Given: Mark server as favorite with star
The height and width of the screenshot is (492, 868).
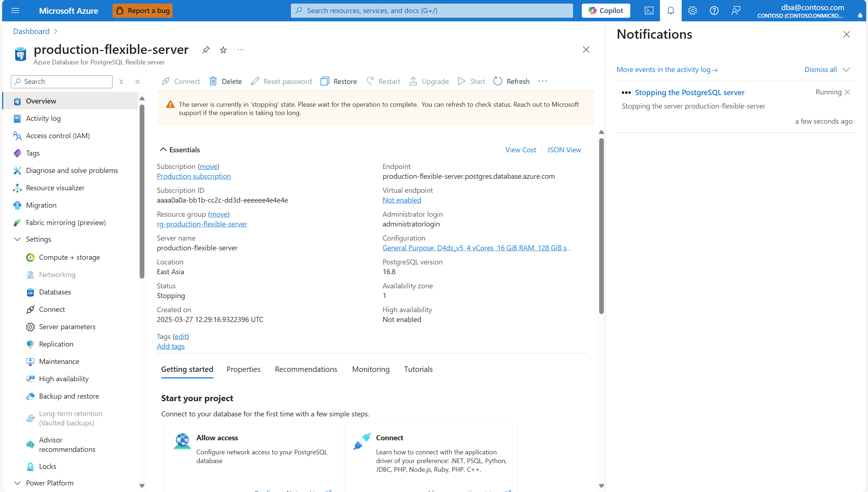Looking at the screenshot, I should click(223, 50).
